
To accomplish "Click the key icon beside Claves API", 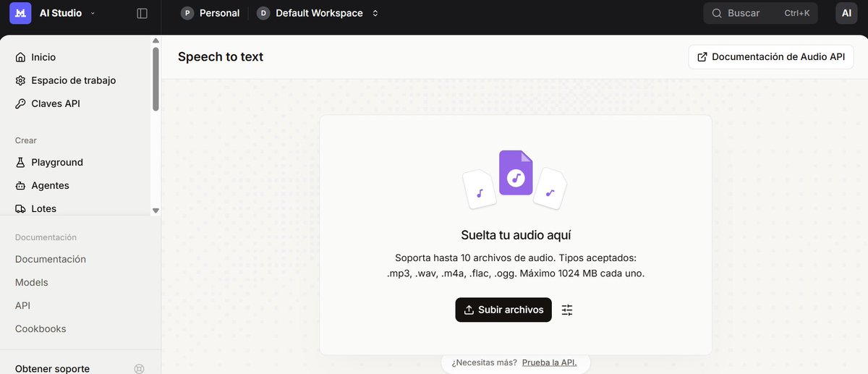I will (20, 103).
